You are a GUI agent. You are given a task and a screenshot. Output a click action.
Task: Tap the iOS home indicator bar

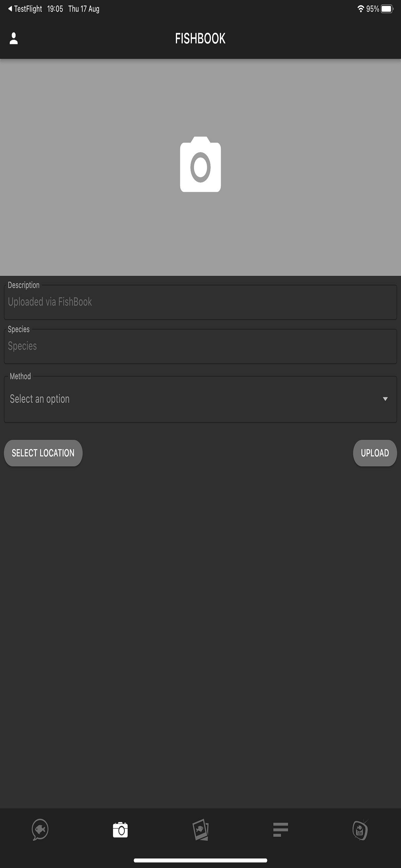click(200, 860)
